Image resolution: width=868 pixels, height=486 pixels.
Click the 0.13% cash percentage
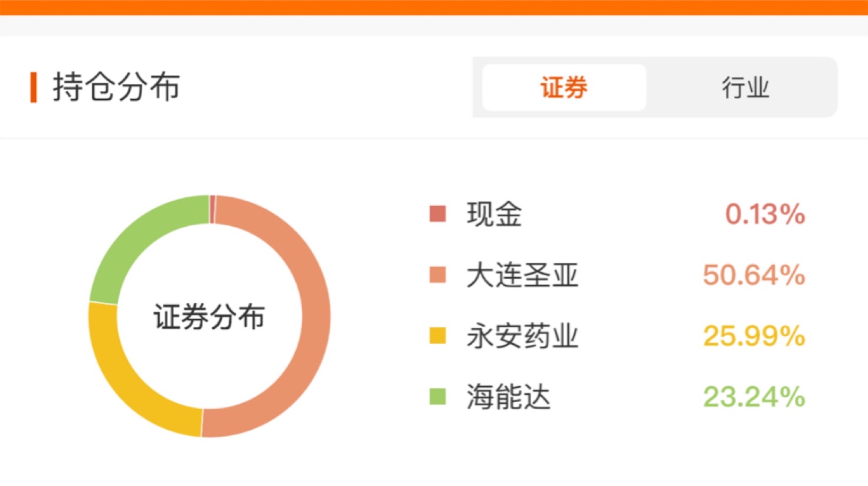pos(765,214)
